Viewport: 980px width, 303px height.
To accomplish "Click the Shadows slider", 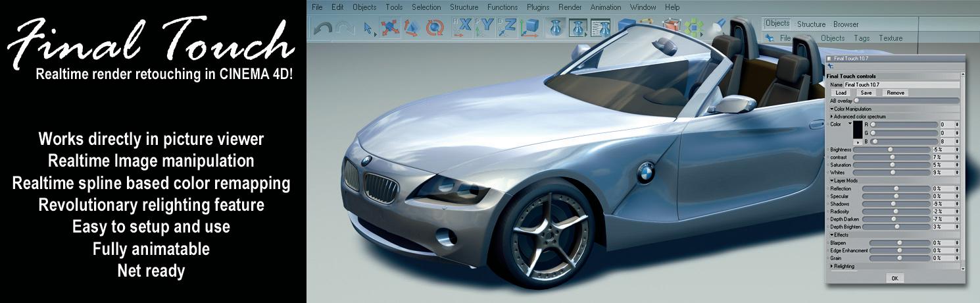I will (897, 204).
